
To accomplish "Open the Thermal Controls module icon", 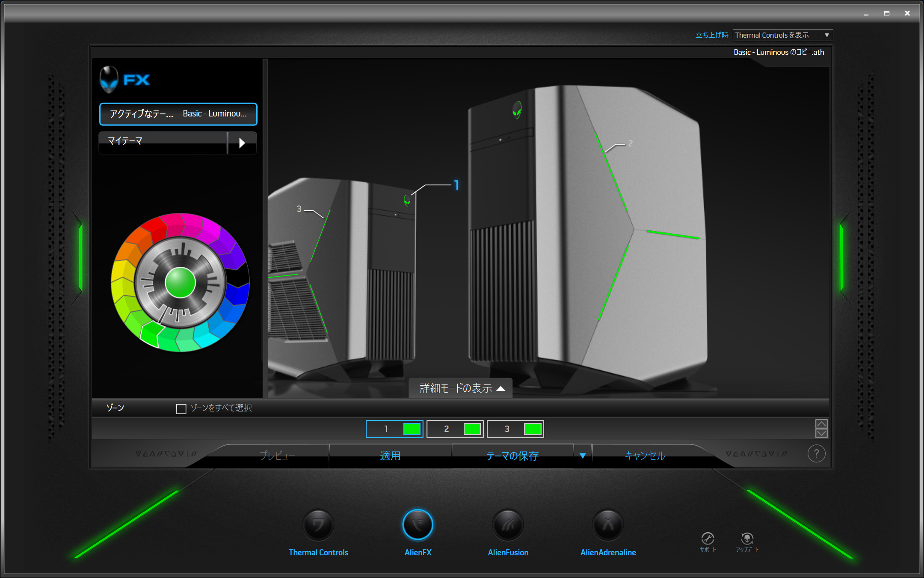I will tap(318, 524).
